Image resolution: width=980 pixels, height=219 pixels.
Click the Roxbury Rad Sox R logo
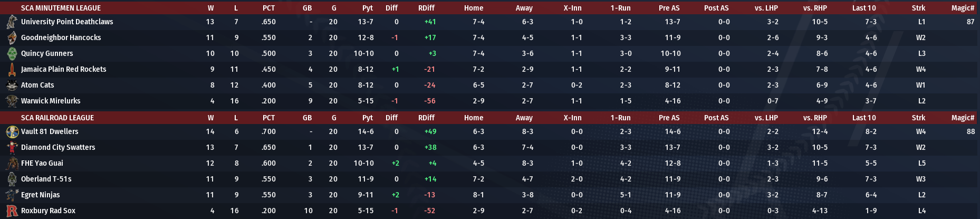(x=12, y=211)
